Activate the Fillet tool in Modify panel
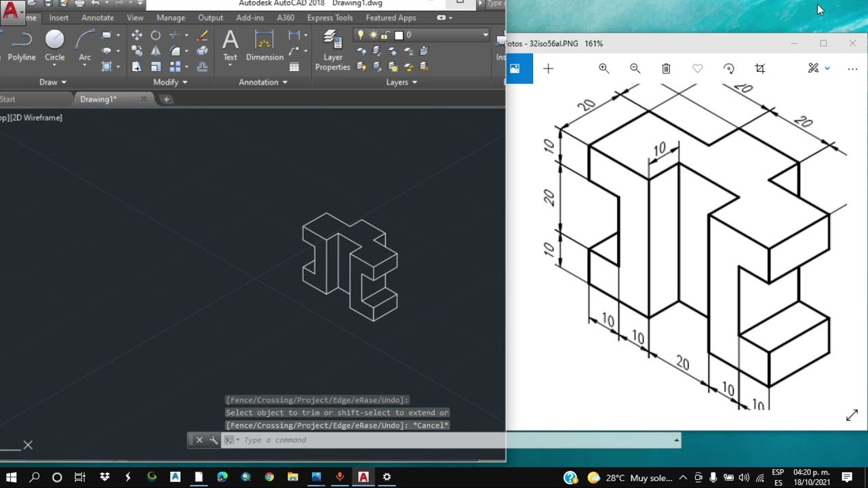 point(175,51)
